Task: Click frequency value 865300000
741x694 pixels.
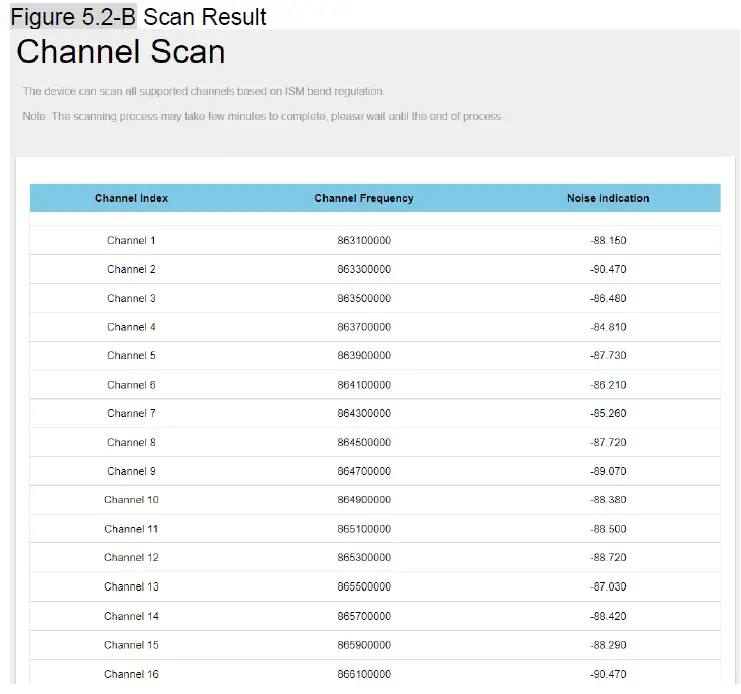Action: pyautogui.click(x=364, y=557)
